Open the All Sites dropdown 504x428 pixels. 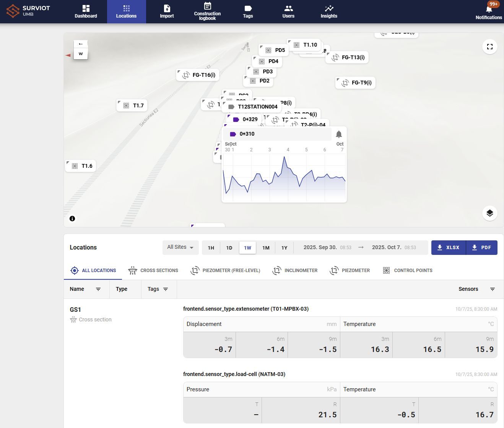click(180, 247)
